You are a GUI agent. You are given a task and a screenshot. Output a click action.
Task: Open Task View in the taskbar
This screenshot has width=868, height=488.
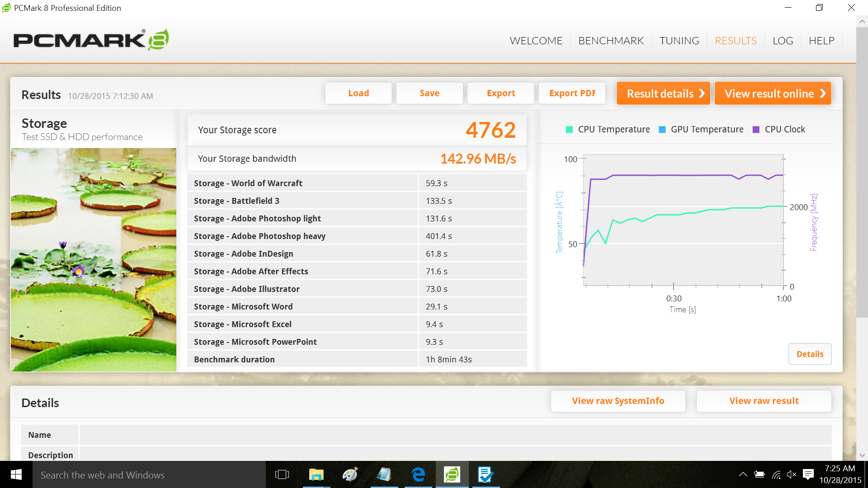point(282,474)
